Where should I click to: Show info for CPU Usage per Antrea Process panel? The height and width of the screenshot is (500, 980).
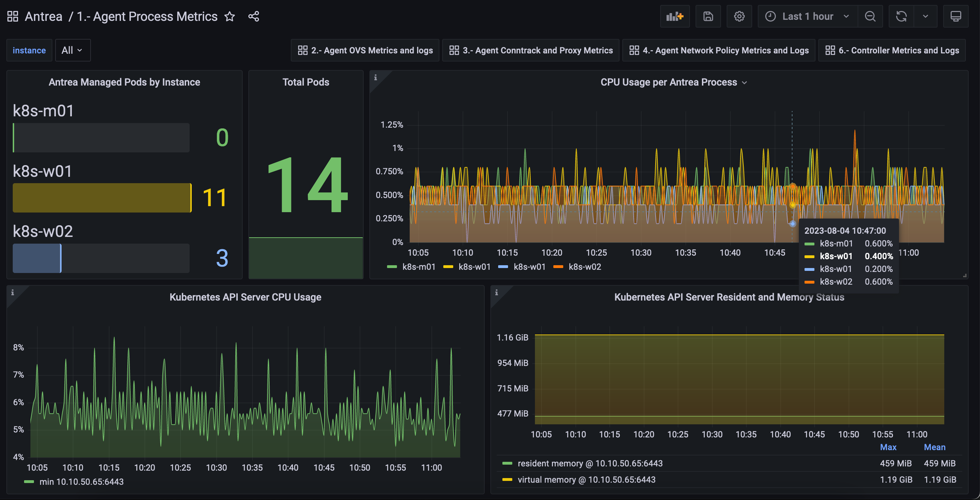tap(375, 77)
